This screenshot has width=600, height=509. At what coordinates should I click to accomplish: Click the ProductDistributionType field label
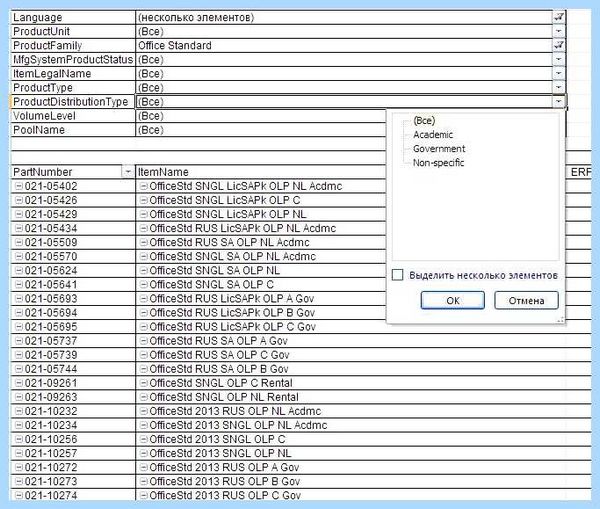[x=70, y=102]
